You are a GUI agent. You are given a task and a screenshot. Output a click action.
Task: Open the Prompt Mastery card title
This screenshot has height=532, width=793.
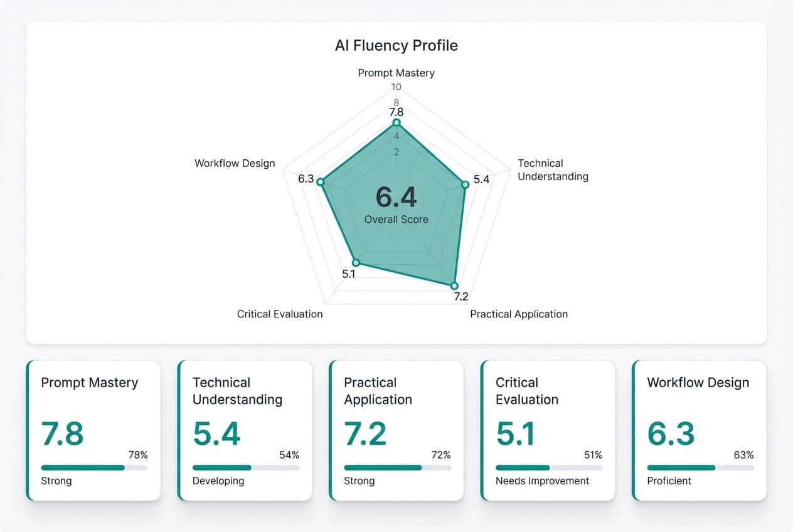tap(90, 383)
